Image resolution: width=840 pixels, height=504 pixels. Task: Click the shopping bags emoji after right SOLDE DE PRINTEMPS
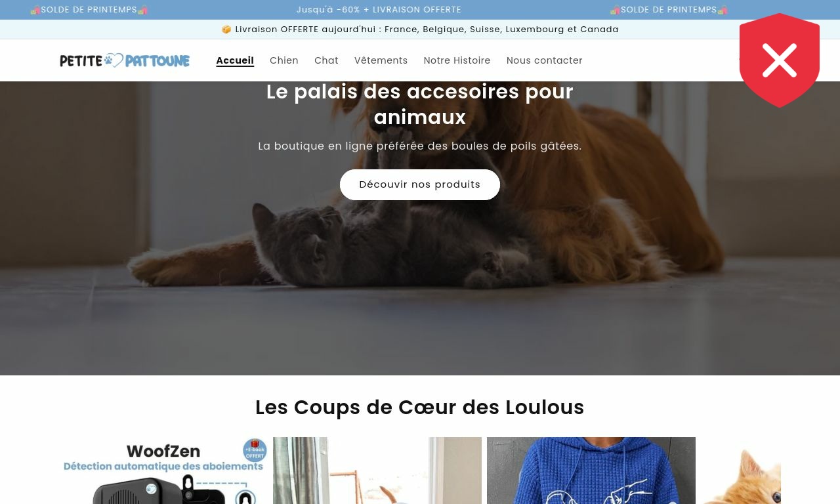click(x=723, y=10)
